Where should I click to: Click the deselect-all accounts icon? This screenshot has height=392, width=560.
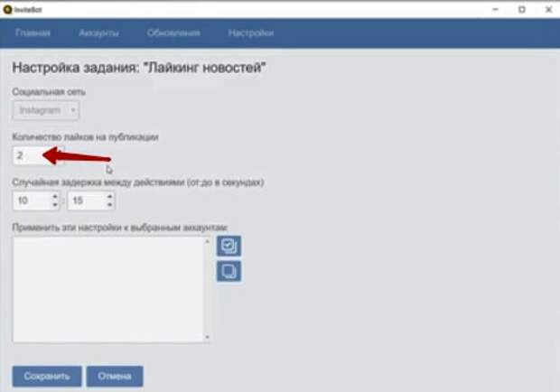click(229, 271)
